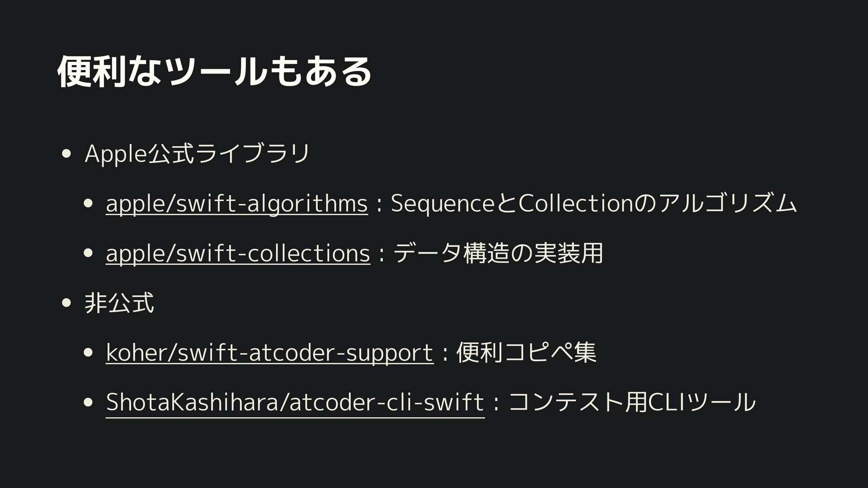Image resolution: width=868 pixels, height=488 pixels.
Task: Click the 非公式 heading text
Action: (119, 303)
